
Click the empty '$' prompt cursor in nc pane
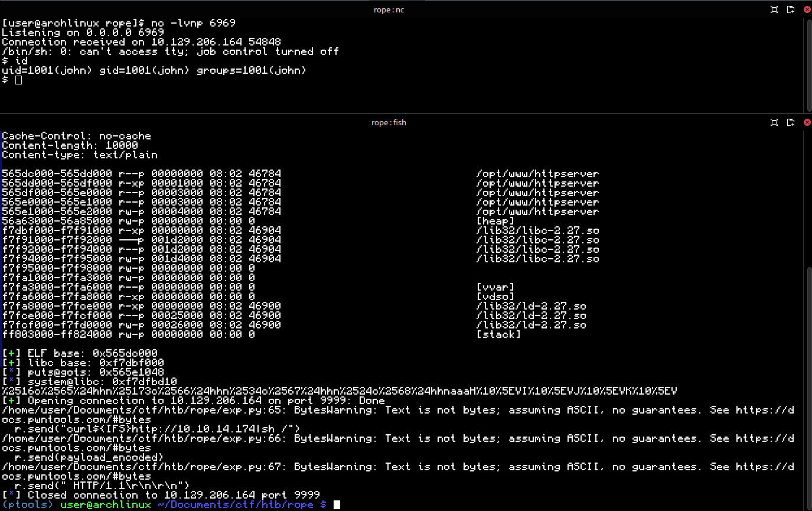point(18,80)
